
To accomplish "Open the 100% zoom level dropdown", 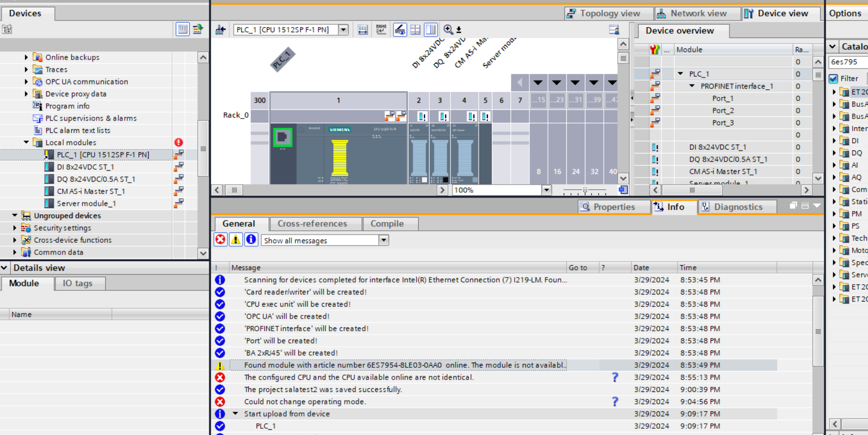I will pyautogui.click(x=546, y=190).
